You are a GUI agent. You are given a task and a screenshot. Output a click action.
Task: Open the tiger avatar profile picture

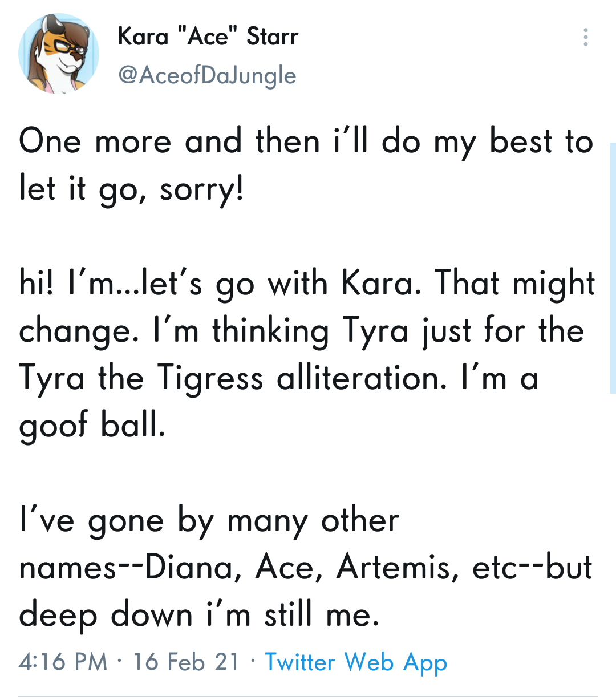tap(59, 54)
